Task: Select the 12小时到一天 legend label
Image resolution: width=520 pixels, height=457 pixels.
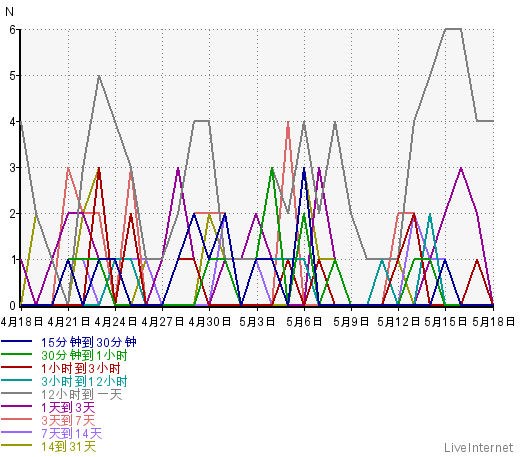Action: [82, 394]
